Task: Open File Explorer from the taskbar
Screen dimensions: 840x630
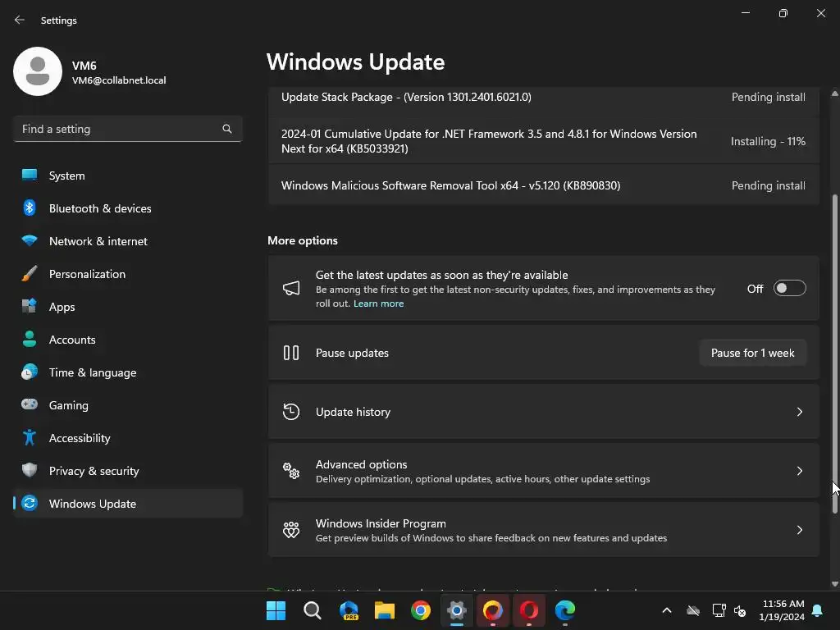Action: pos(385,610)
